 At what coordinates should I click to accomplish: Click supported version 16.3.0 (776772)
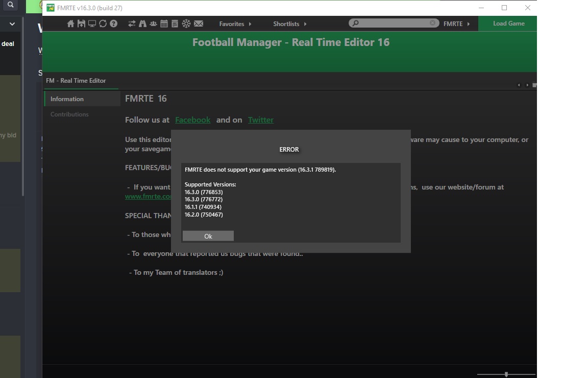click(x=204, y=200)
